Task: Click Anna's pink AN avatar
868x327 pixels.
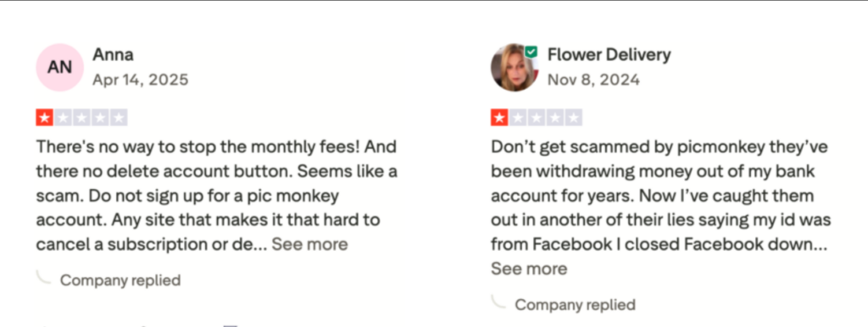Action: click(60, 68)
